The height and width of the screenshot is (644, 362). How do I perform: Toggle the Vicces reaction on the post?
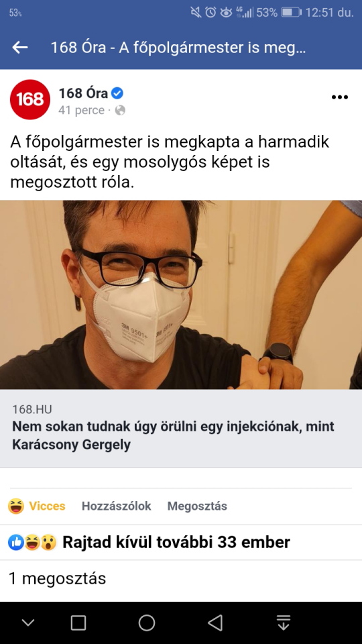36,506
